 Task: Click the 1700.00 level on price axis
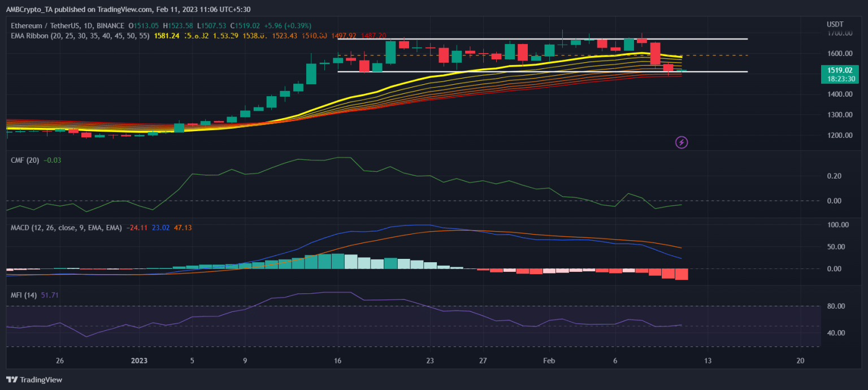click(839, 33)
